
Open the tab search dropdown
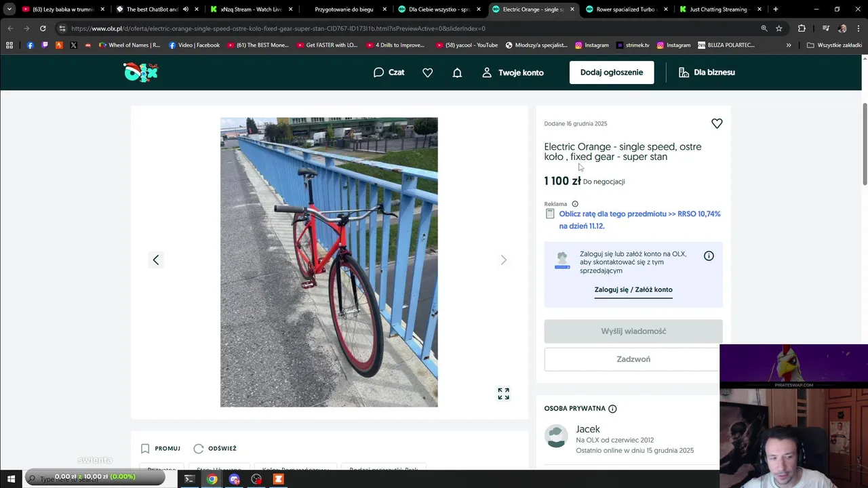pyautogui.click(x=9, y=9)
